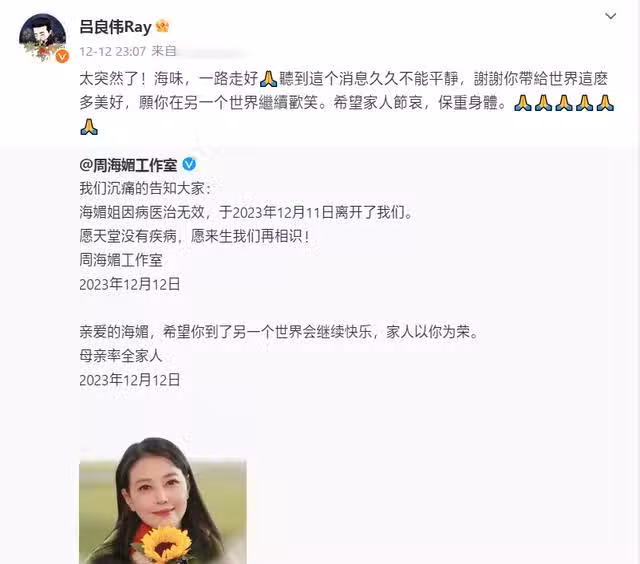This screenshot has height=564, width=640.
Task: Click the 母亲率全家人 signature line
Action: tap(121, 356)
